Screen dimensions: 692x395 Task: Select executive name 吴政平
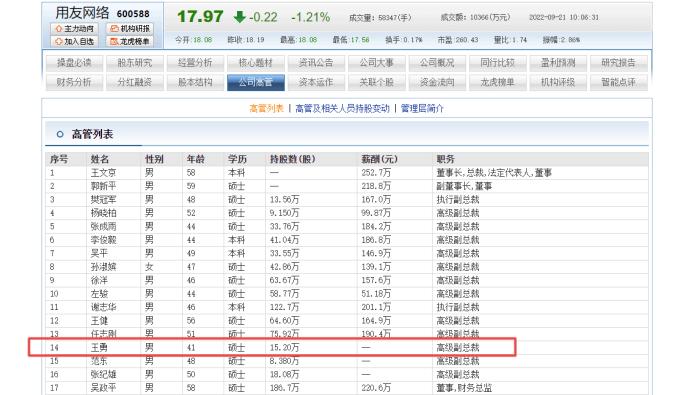click(x=103, y=388)
